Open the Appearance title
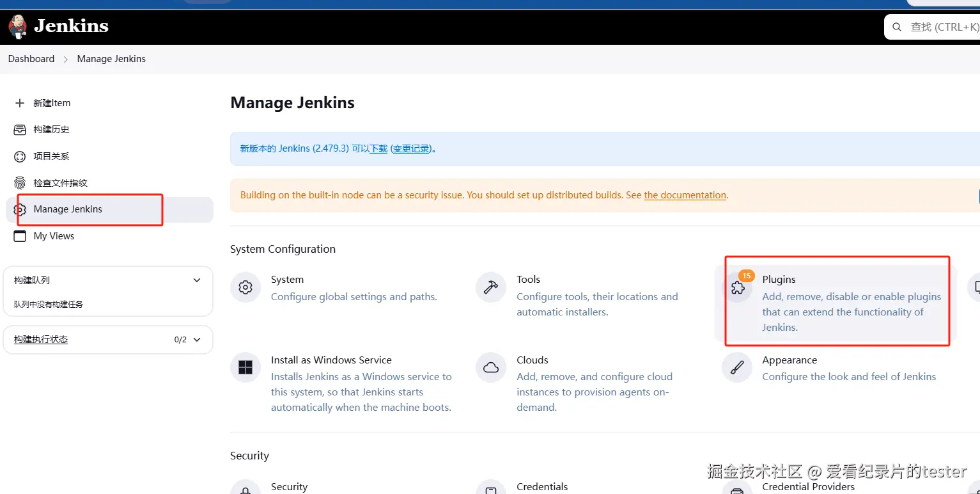 [789, 360]
